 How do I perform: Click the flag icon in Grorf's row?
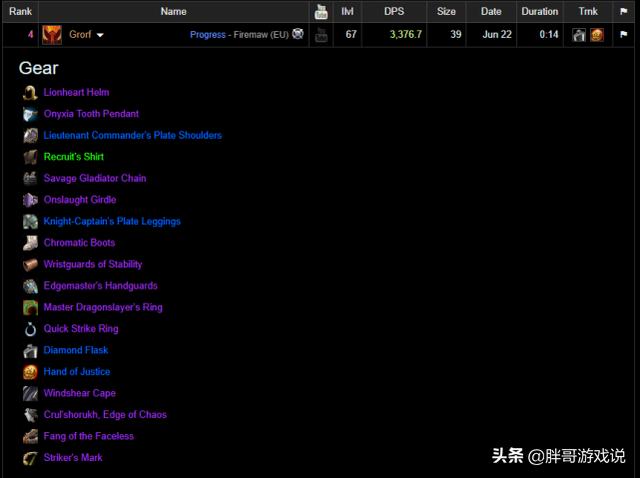coord(624,35)
